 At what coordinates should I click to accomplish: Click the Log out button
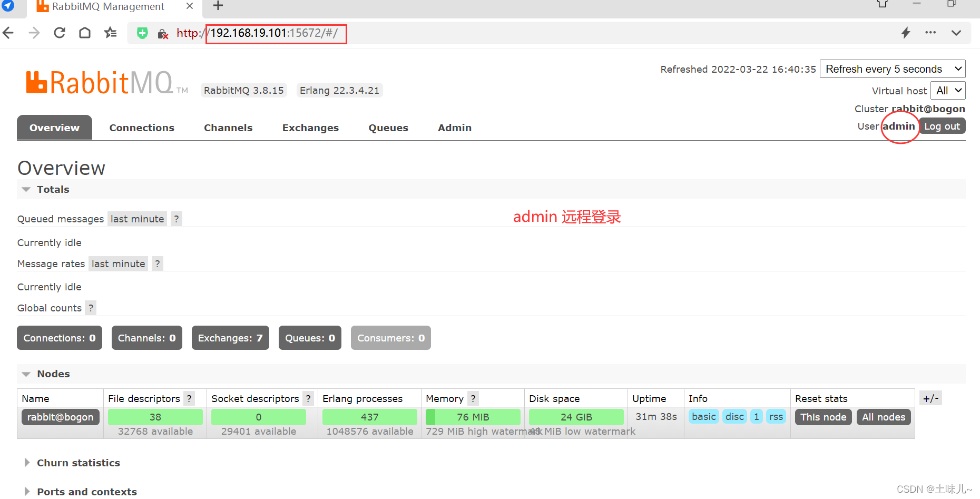click(x=942, y=126)
